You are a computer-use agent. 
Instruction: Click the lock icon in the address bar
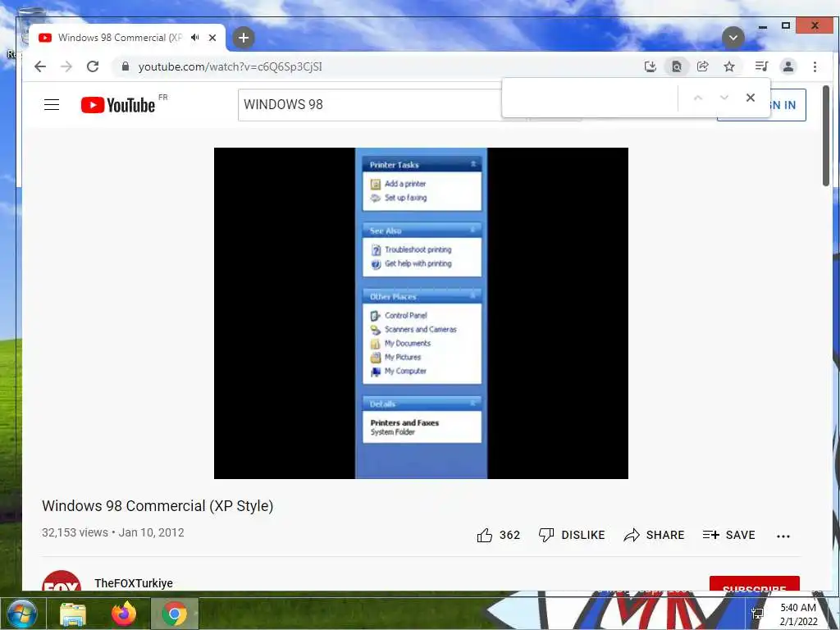(x=126, y=66)
